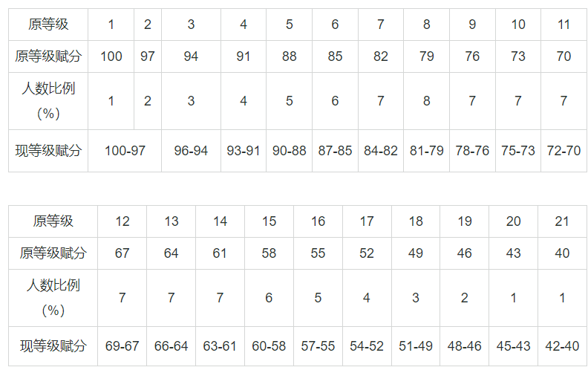588x370 pixels.
Task: Select the original grade 12 header cell
Action: click(122, 221)
